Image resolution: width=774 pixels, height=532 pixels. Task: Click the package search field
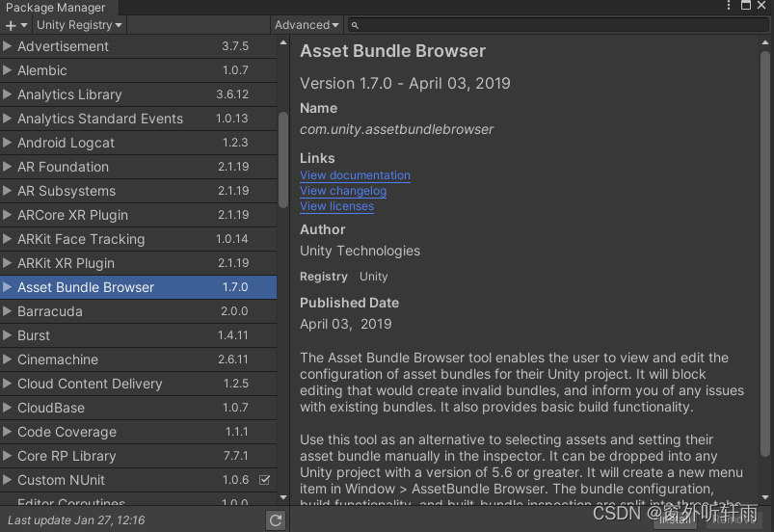[558, 25]
